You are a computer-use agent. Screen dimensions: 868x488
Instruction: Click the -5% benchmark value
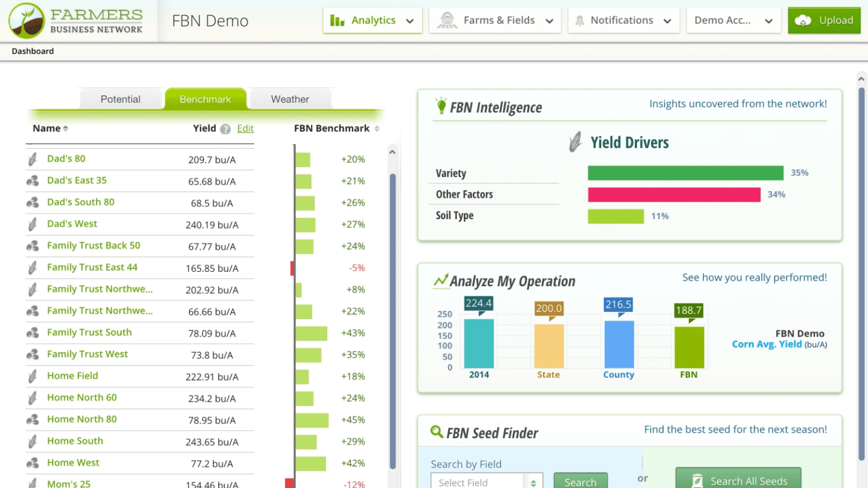(x=357, y=268)
